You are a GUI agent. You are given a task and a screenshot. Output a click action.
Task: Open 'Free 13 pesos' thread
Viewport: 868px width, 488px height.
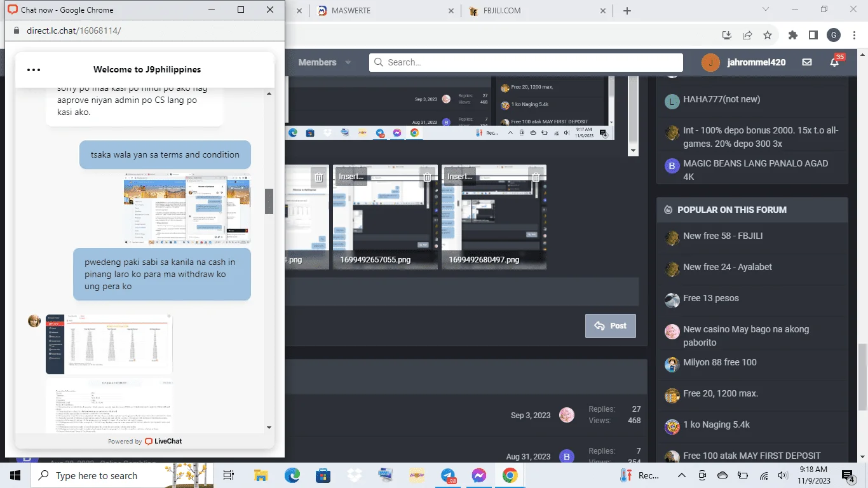pyautogui.click(x=711, y=298)
